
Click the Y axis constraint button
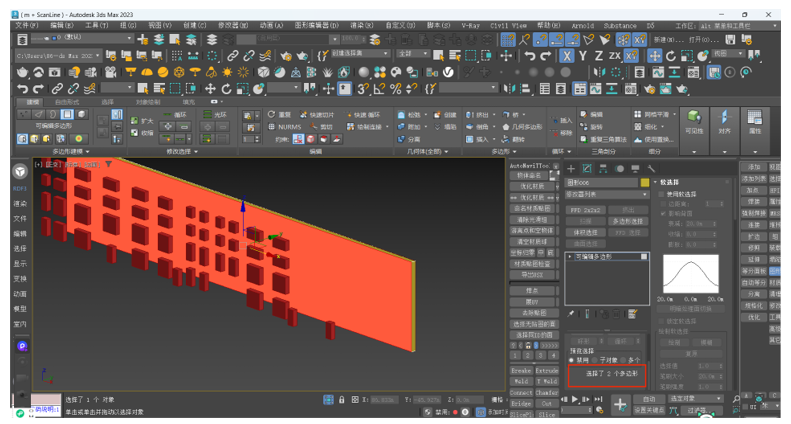[583, 56]
